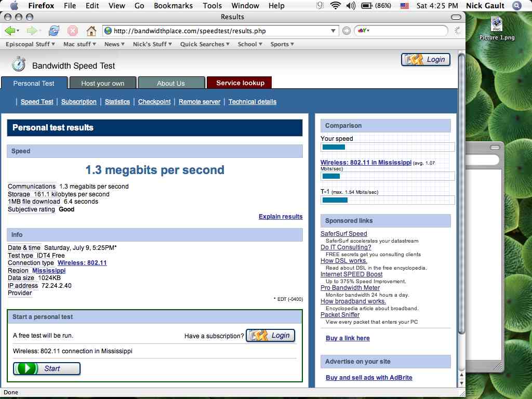The width and height of the screenshot is (532, 399).
Task: Click the green Back arrow in Firefox
Action: (9, 31)
